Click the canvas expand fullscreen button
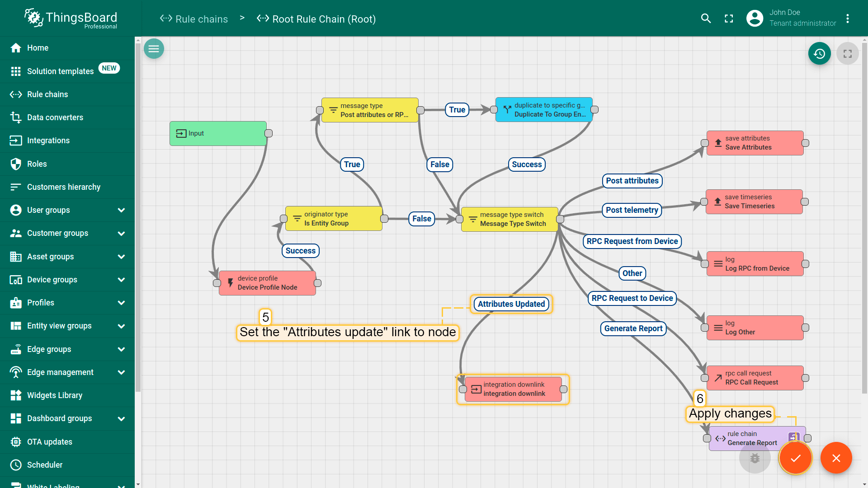868x488 pixels. pos(847,54)
